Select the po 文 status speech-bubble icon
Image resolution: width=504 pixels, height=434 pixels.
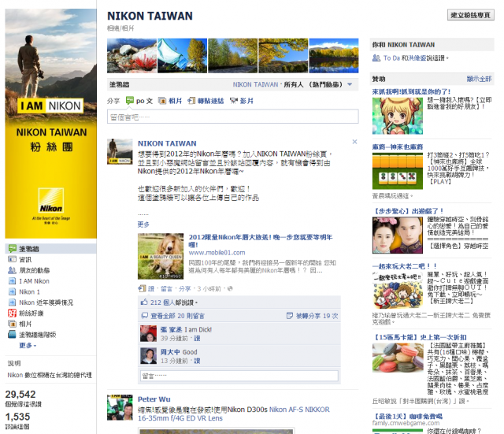pyautogui.click(x=129, y=101)
